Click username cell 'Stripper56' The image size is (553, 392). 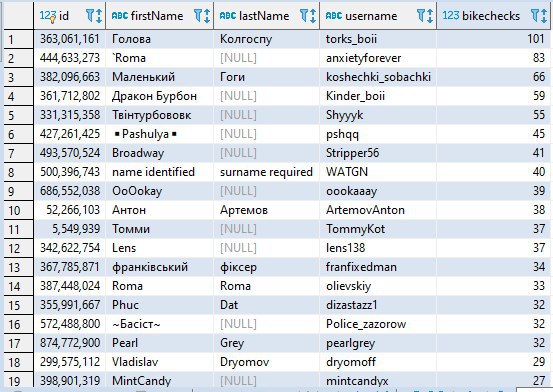click(x=378, y=153)
